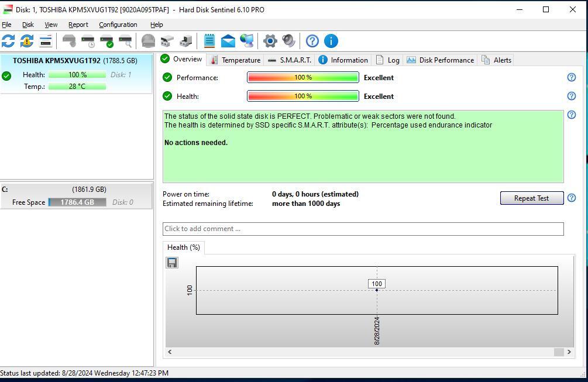Viewport: 588px width, 382px height.
Task: Click the gray disk dome toolbar icon
Action: tap(148, 41)
